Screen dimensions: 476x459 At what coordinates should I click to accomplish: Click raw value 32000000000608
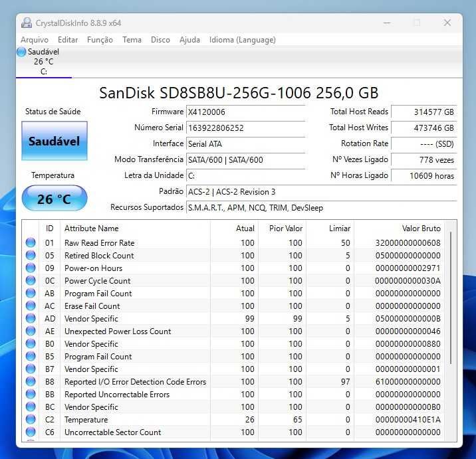pos(408,242)
